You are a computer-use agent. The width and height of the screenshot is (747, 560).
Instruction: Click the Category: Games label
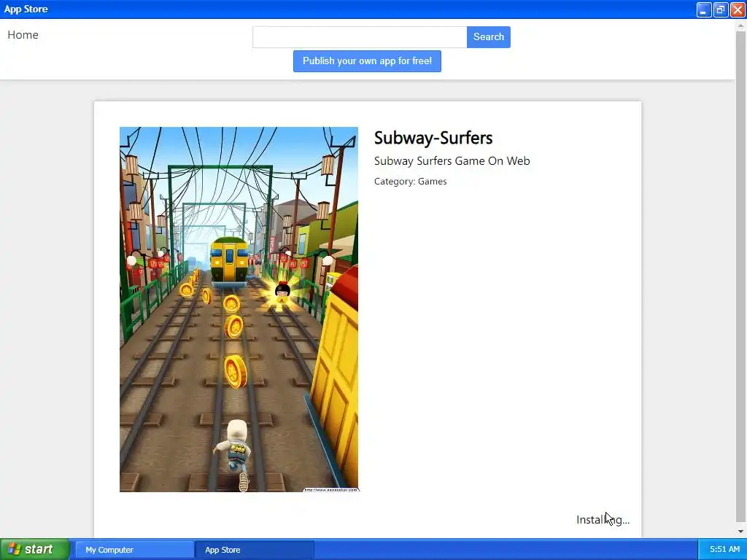(x=410, y=182)
